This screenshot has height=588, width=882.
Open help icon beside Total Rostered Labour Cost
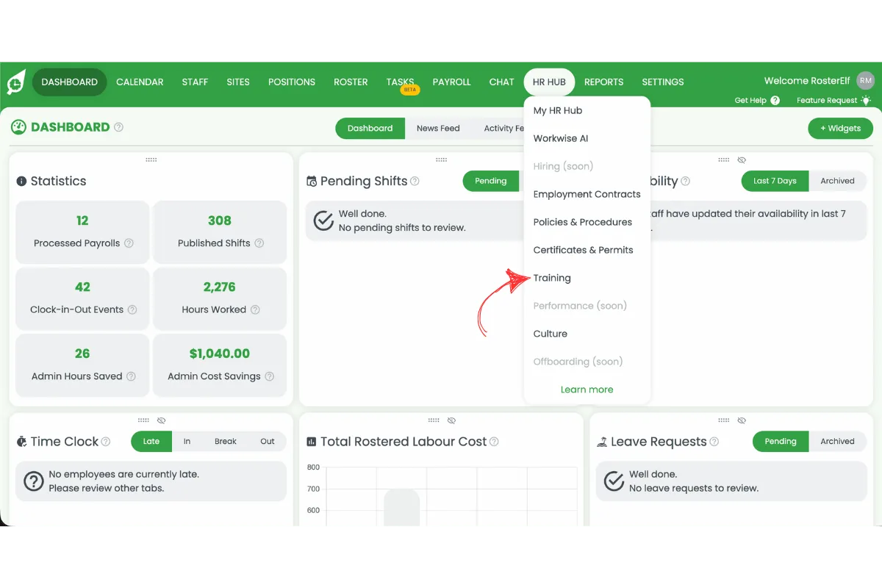click(x=494, y=442)
